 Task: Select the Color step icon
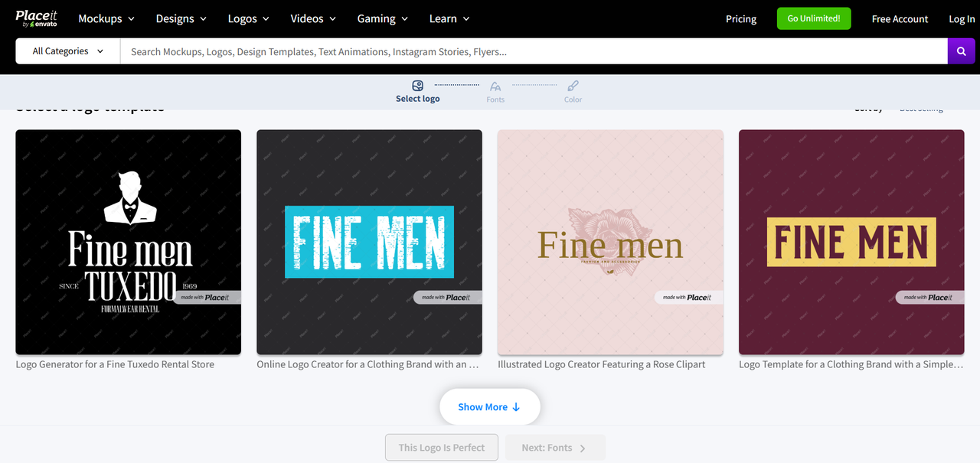[x=573, y=86]
